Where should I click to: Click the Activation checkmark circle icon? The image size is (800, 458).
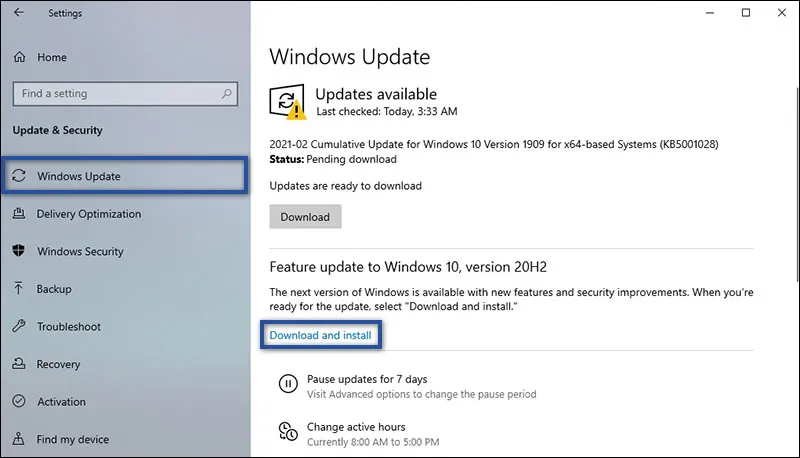(19, 401)
